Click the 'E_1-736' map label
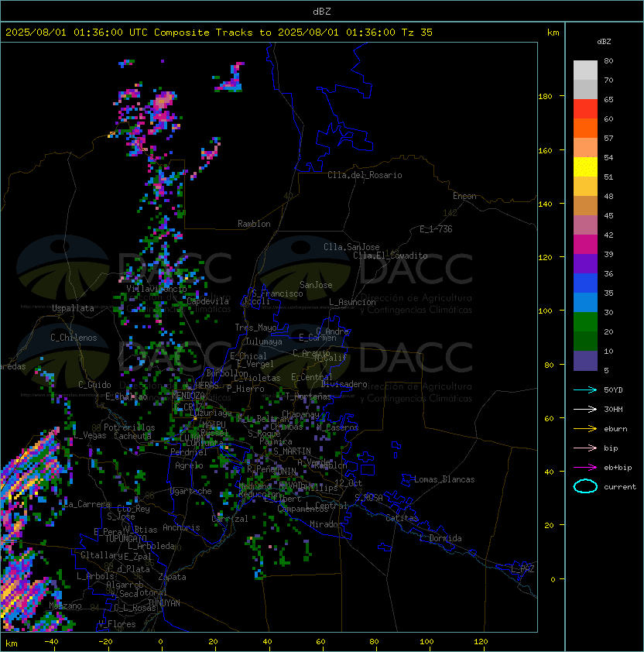Screen dimensions: 644x652 436,229
